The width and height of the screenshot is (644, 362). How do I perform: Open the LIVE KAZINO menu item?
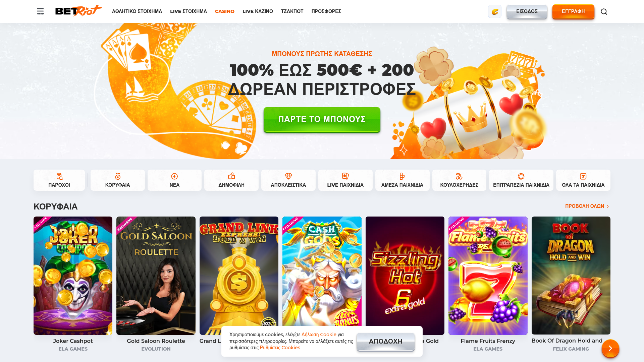(x=258, y=11)
